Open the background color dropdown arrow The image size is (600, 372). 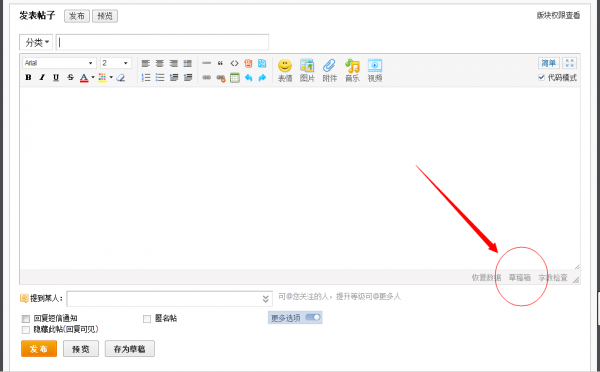111,77
